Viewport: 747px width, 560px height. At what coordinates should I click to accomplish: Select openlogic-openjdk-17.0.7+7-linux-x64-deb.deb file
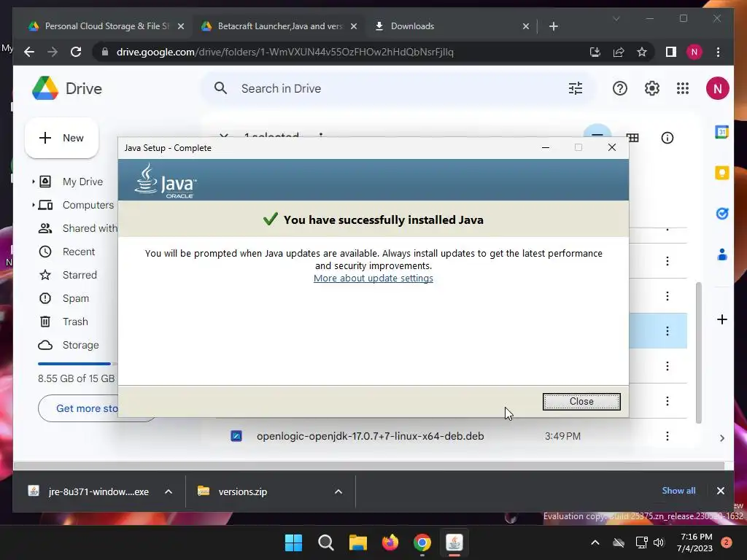[x=370, y=436]
